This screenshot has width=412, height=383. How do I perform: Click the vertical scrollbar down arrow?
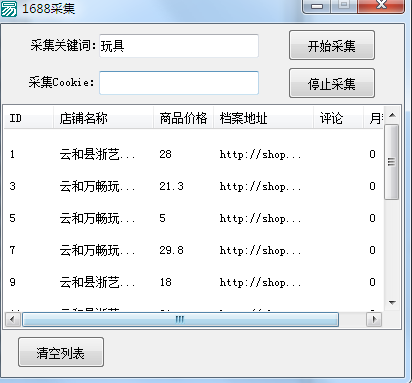(392, 303)
